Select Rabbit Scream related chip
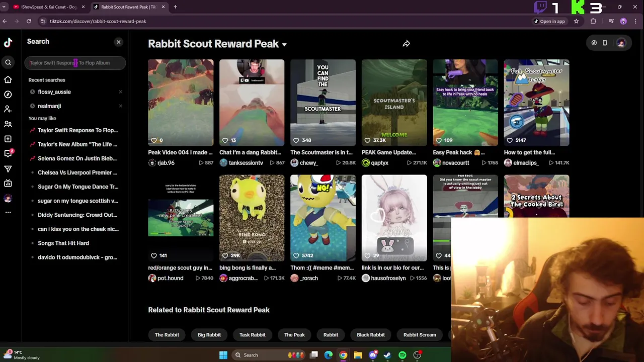This screenshot has height=362, width=644. (x=420, y=335)
